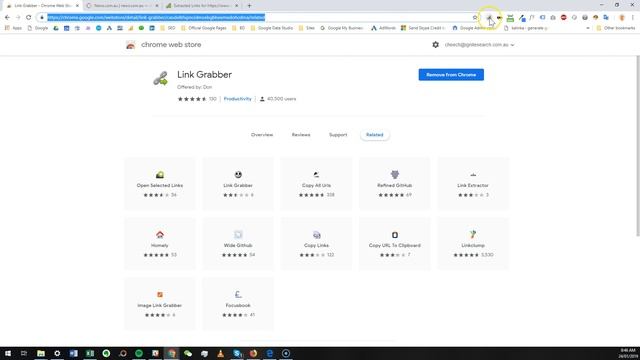Screen dimensions: 640x360
Task: Click the Link Grabber extension toolbar icon
Action: [489, 18]
